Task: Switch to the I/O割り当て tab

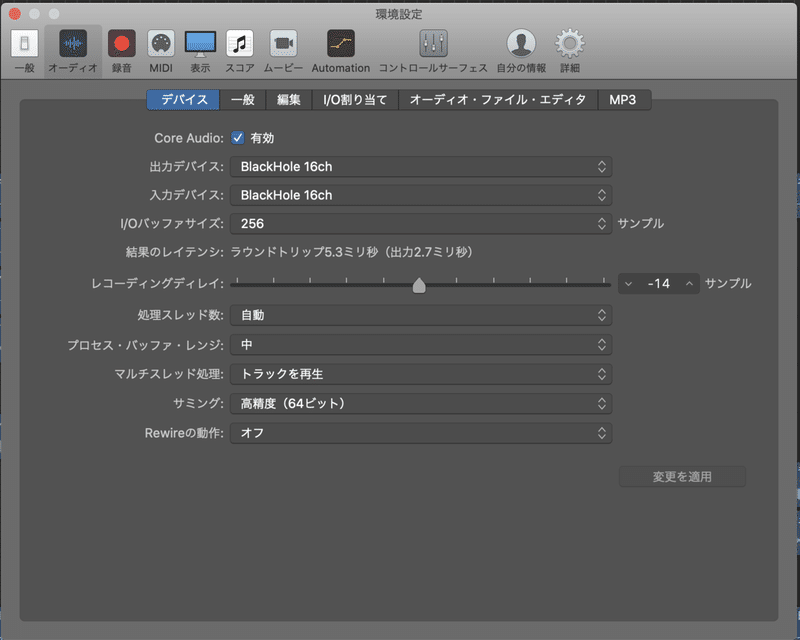Action: pyautogui.click(x=355, y=100)
